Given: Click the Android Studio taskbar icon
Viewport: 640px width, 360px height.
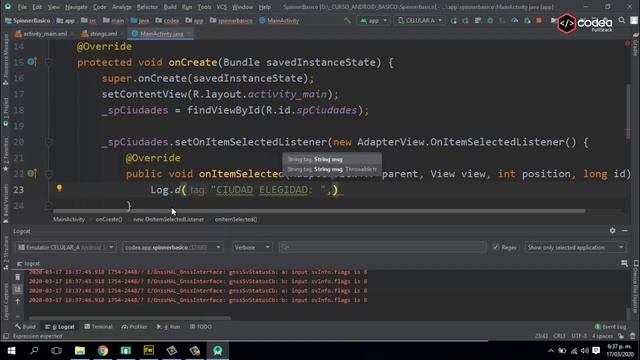Looking at the screenshot, I should point(218,351).
